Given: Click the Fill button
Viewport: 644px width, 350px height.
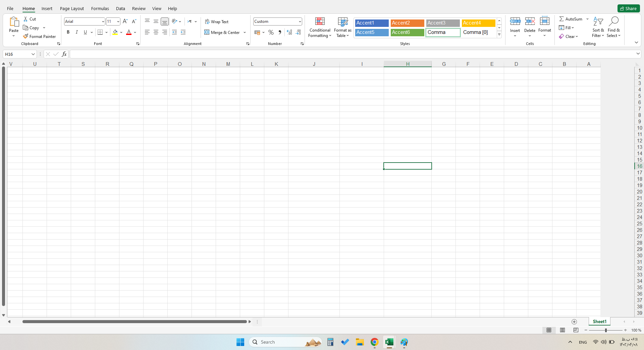Looking at the screenshot, I should 567,28.
